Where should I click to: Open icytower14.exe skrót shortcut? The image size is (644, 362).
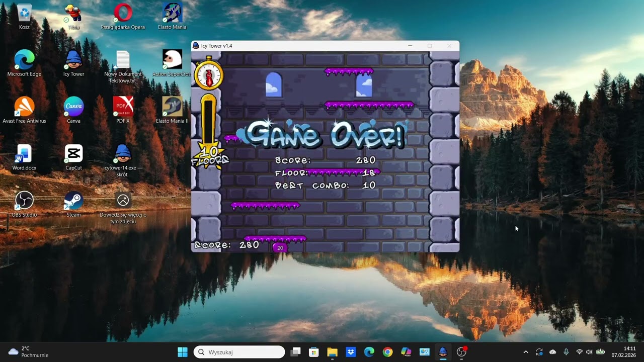[x=123, y=161]
